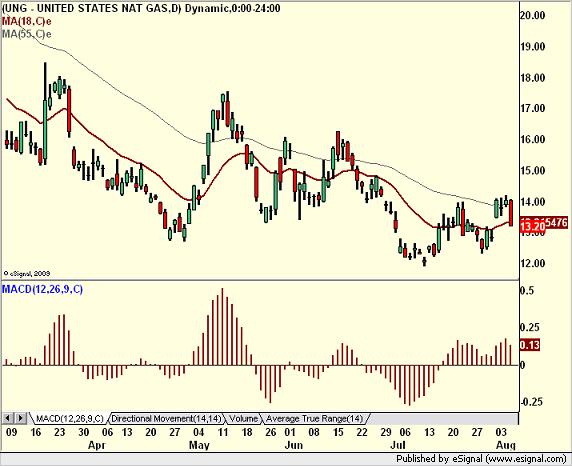This screenshot has width=572, height=466.
Task: Click the Aug month label on time axis
Action: (506, 445)
